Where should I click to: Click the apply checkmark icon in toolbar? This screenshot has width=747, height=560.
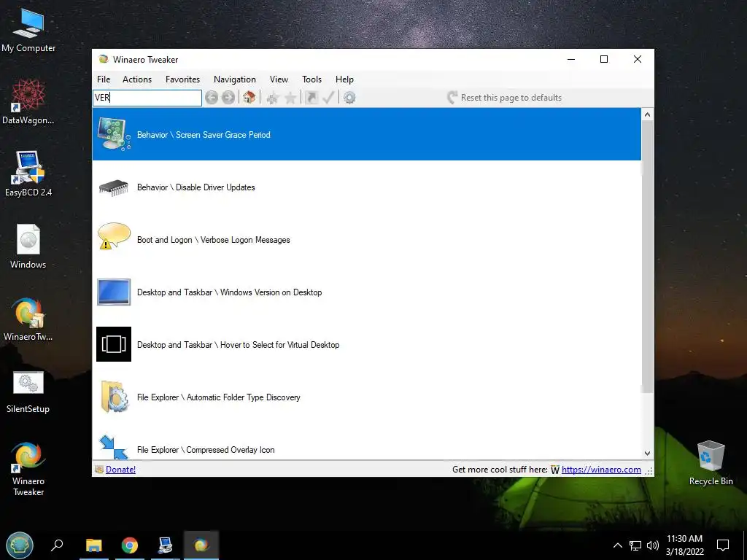point(328,98)
